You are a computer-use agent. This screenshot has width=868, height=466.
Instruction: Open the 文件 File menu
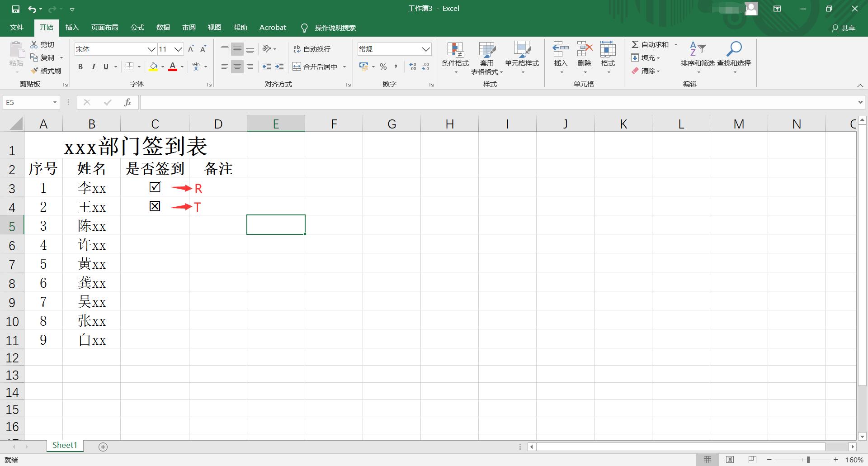(17, 28)
